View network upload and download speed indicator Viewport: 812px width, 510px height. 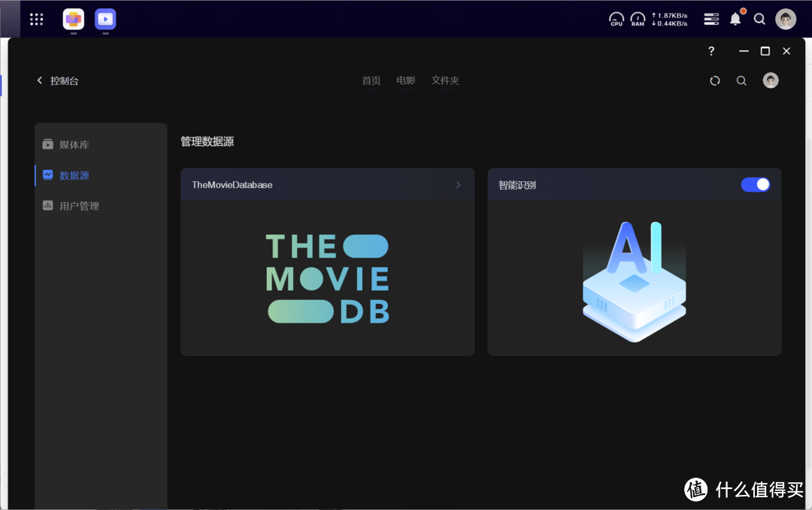pyautogui.click(x=670, y=20)
